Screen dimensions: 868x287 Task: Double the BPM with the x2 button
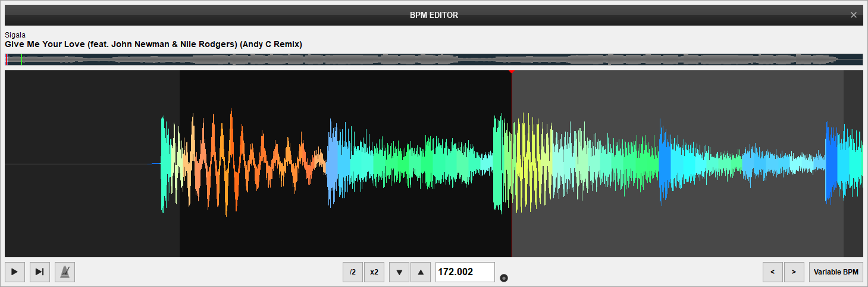374,272
